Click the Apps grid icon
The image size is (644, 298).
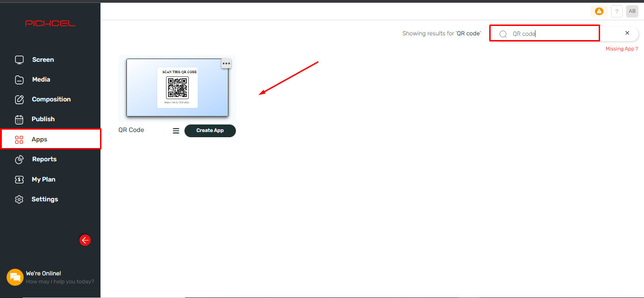tap(19, 140)
